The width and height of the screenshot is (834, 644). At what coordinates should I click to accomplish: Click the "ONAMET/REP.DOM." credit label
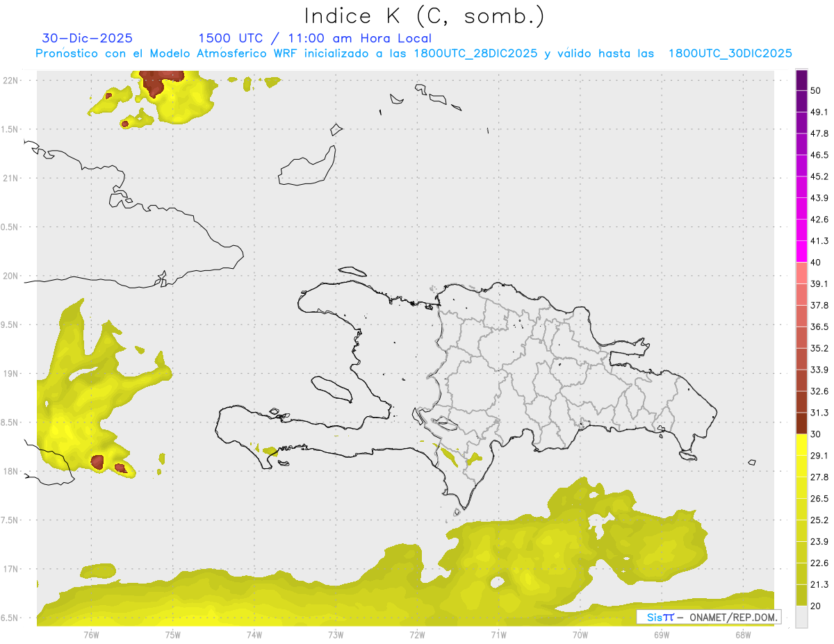click(x=733, y=617)
